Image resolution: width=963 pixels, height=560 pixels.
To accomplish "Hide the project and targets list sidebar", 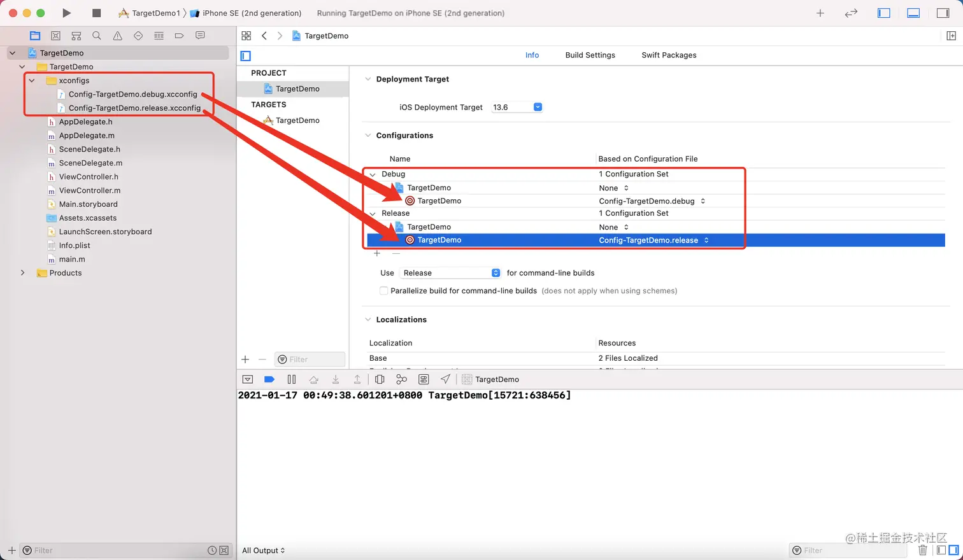I will [246, 56].
